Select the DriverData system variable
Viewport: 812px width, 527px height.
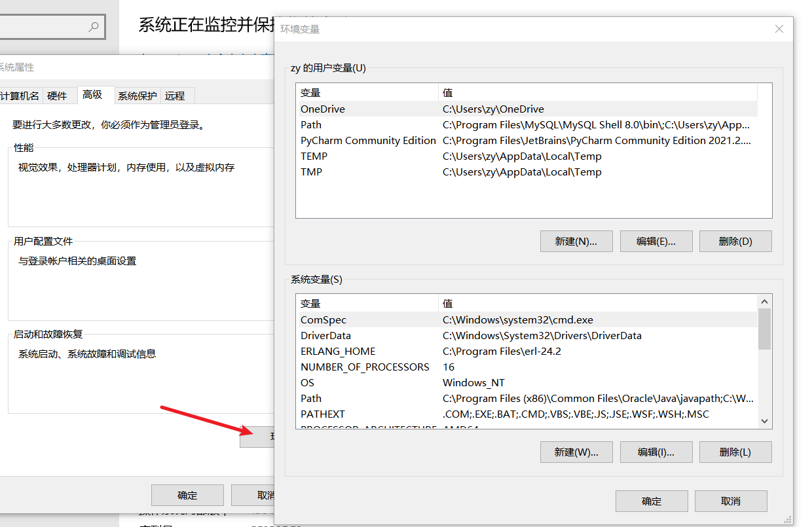click(526, 336)
